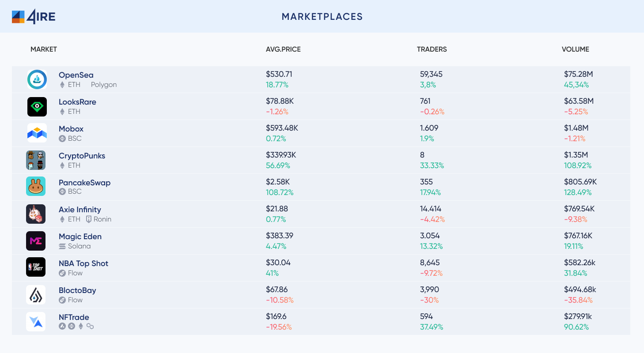This screenshot has height=353, width=644.
Task: Click the OpenSea marketplace logo
Action: tap(37, 79)
